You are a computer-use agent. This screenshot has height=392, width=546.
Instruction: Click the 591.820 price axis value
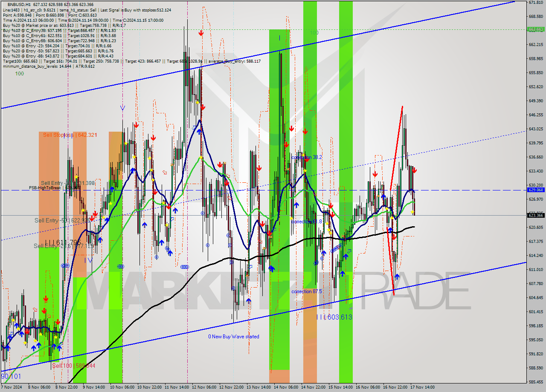point(536,354)
